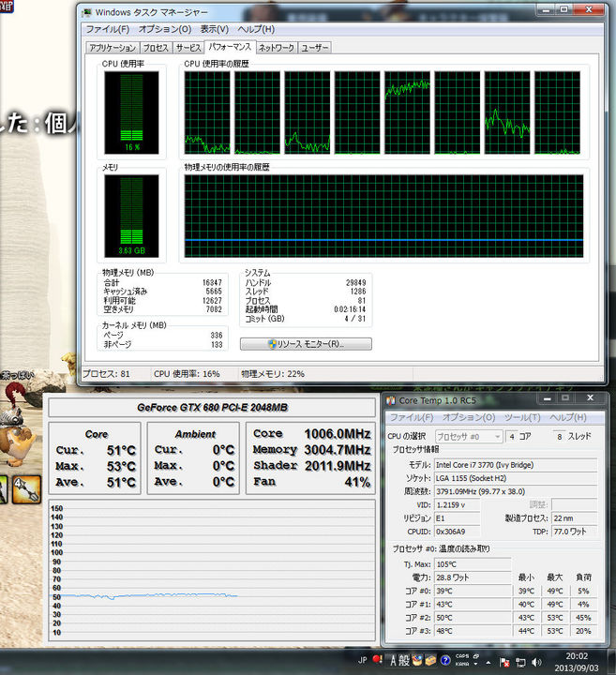Click the Tj. Max field 105°C
The image size is (616, 675).
click(473, 564)
